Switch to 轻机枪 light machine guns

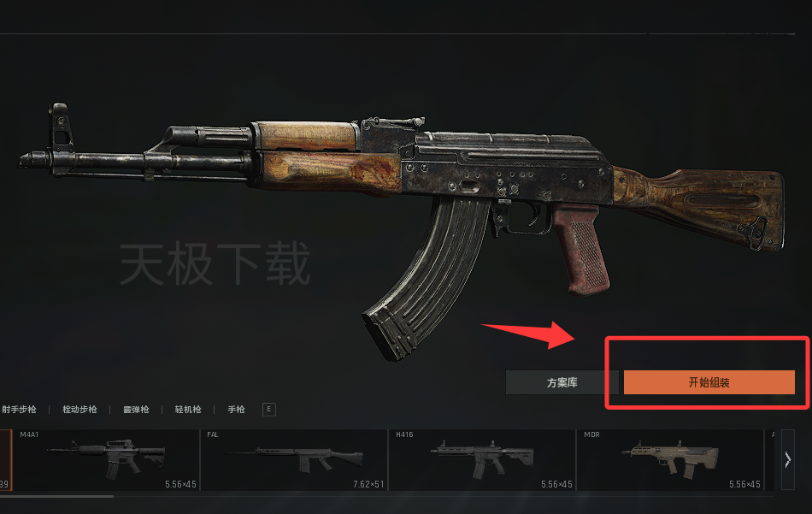(188, 410)
